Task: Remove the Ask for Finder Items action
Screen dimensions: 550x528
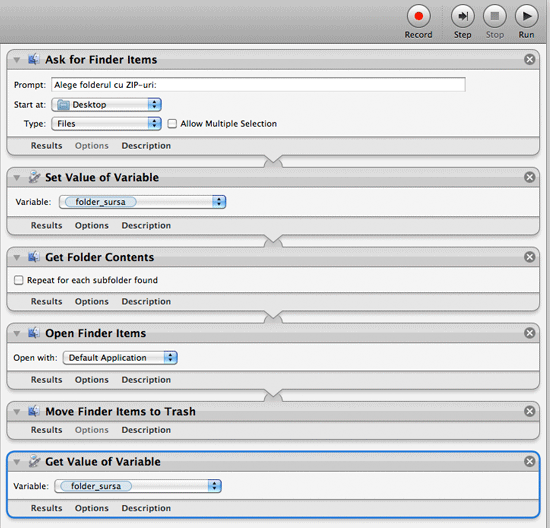Action: point(530,59)
